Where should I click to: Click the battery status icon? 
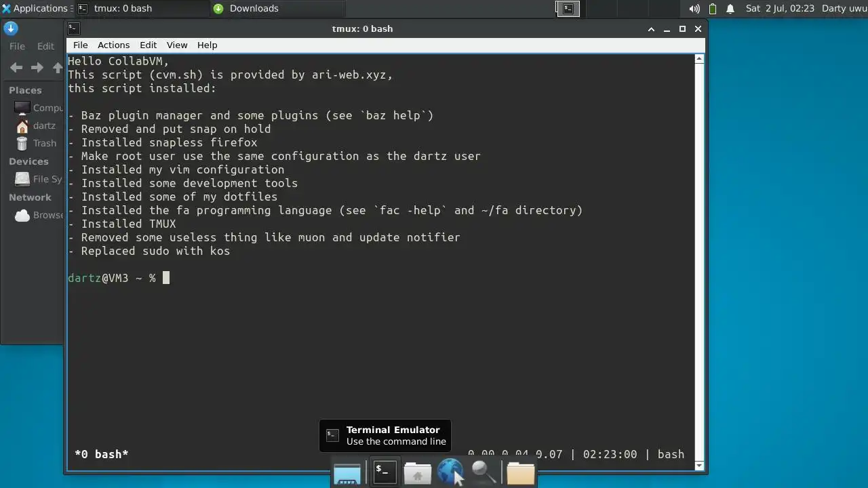(713, 9)
